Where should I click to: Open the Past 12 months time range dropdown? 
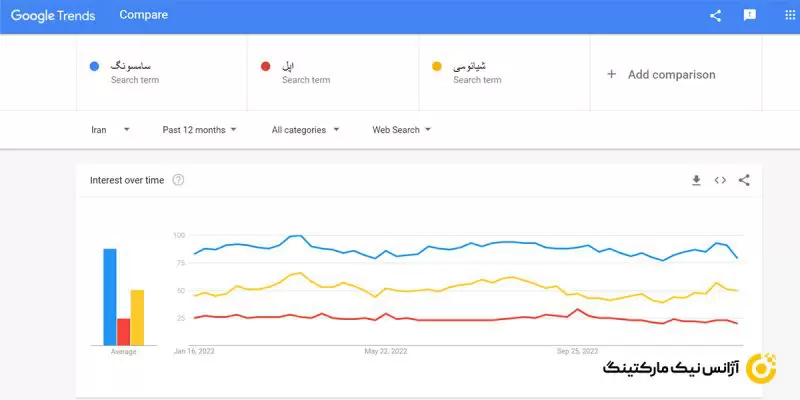[x=199, y=129]
